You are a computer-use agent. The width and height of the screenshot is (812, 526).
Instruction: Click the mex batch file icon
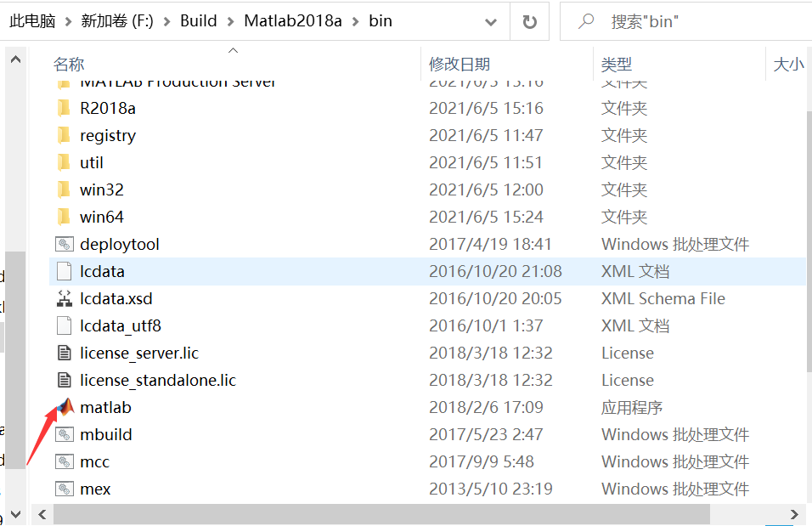tap(65, 489)
